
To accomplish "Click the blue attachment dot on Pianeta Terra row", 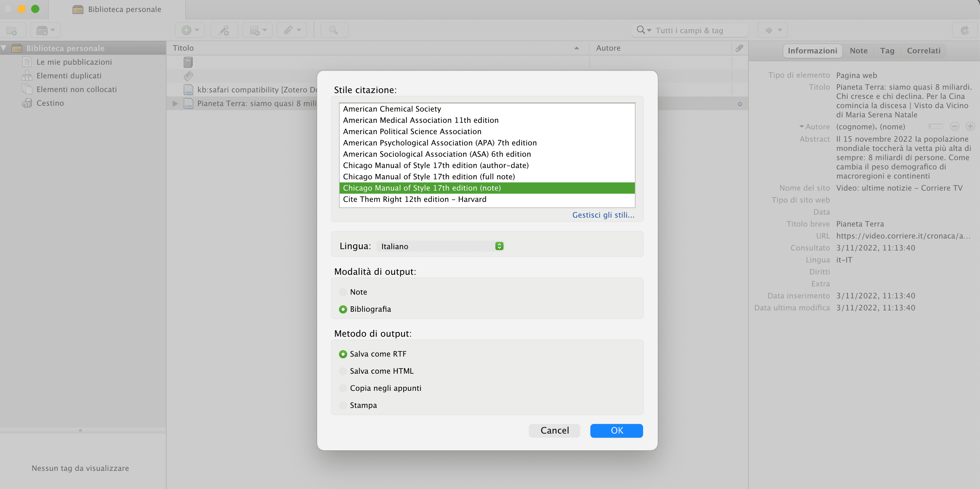I will click(740, 104).
